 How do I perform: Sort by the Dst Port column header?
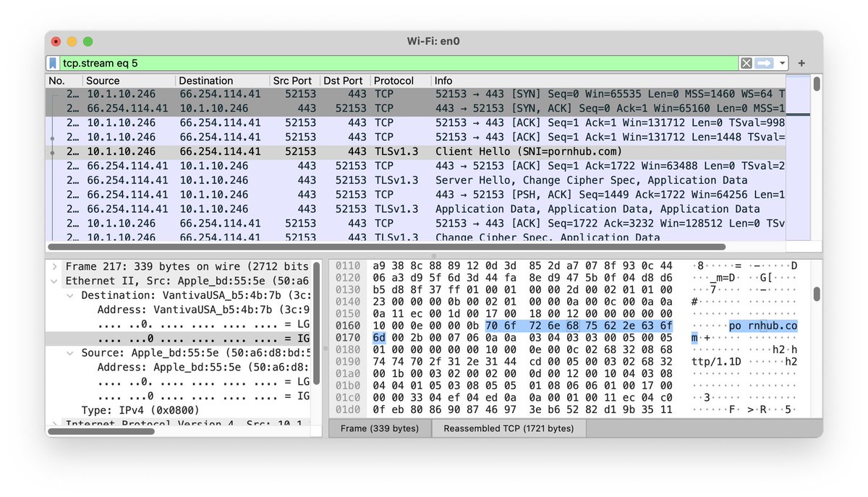[x=344, y=80]
